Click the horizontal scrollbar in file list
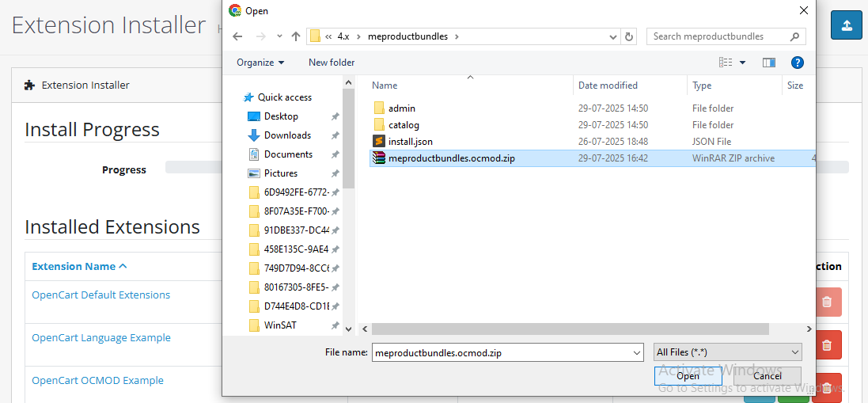Screen dimensions: 868x403 (570, 329)
